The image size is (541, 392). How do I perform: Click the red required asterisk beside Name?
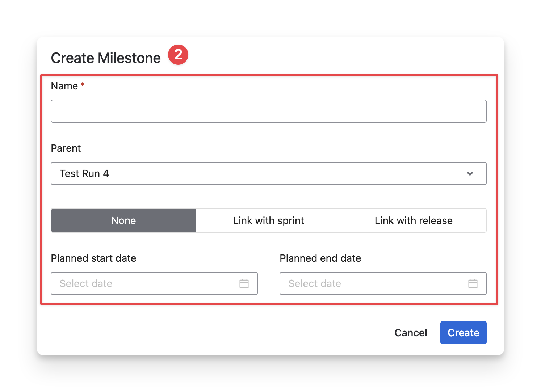(83, 85)
